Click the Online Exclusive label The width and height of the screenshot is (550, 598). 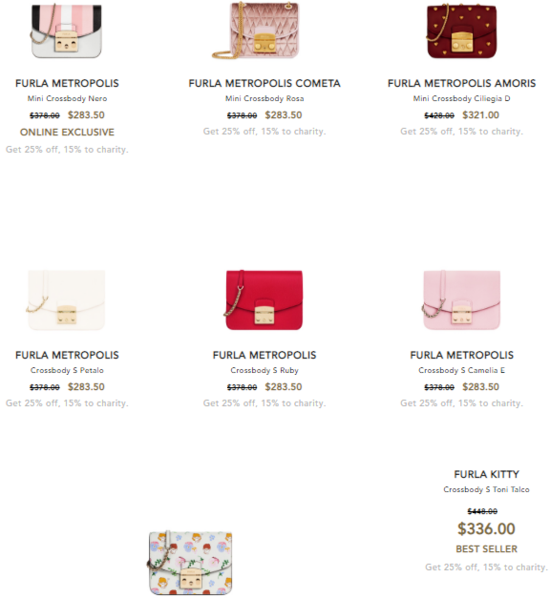tap(67, 132)
